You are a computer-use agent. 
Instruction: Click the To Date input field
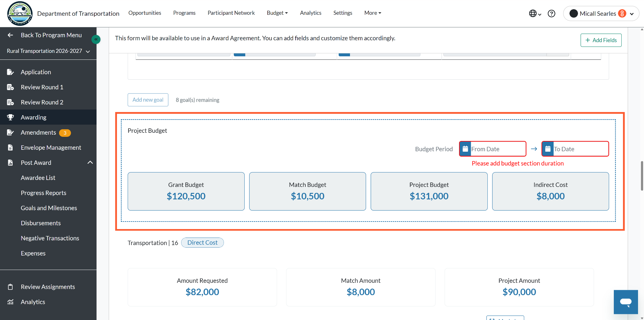point(575,149)
